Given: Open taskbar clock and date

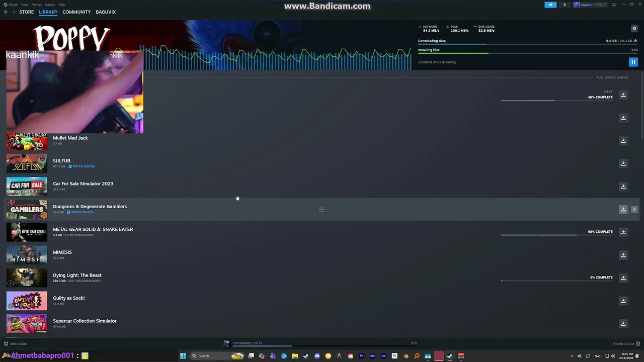Looking at the screenshot, I should coord(626,356).
